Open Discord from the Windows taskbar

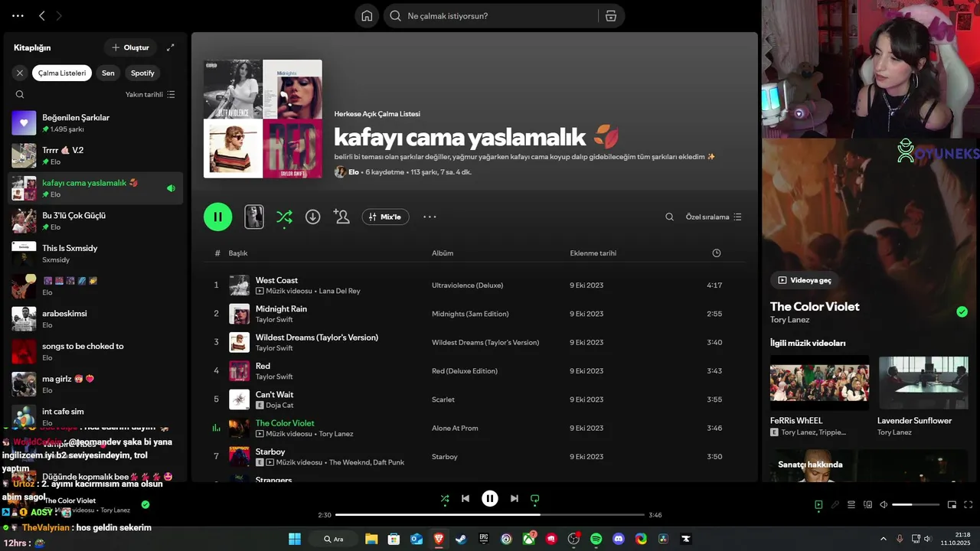point(619,539)
